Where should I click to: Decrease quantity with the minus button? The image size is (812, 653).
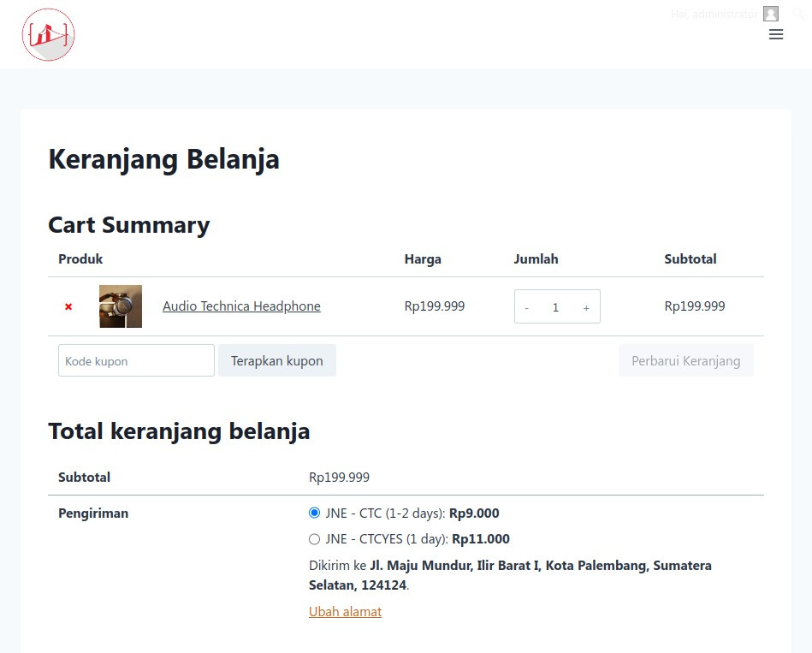click(527, 307)
